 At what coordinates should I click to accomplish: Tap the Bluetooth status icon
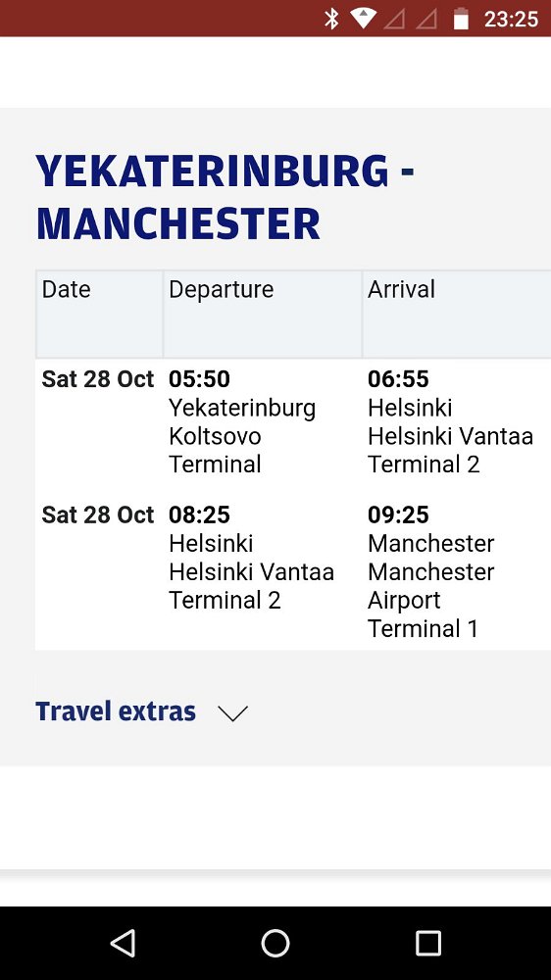[x=330, y=18]
